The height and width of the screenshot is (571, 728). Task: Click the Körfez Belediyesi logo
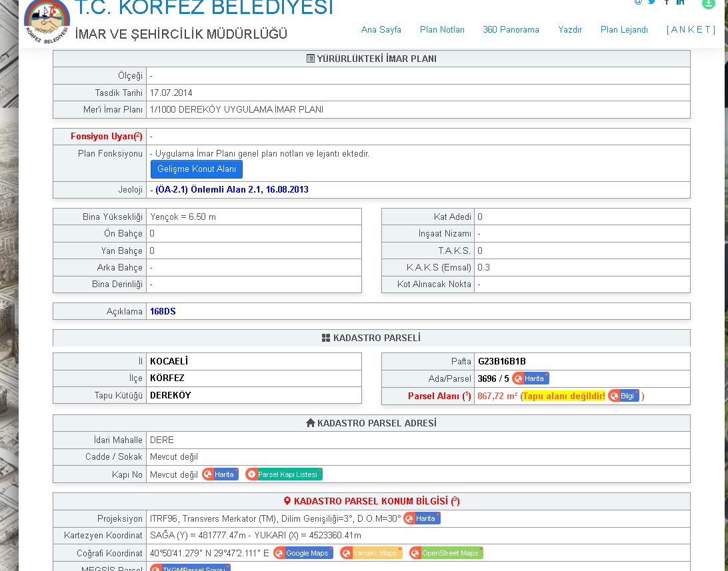[47, 21]
